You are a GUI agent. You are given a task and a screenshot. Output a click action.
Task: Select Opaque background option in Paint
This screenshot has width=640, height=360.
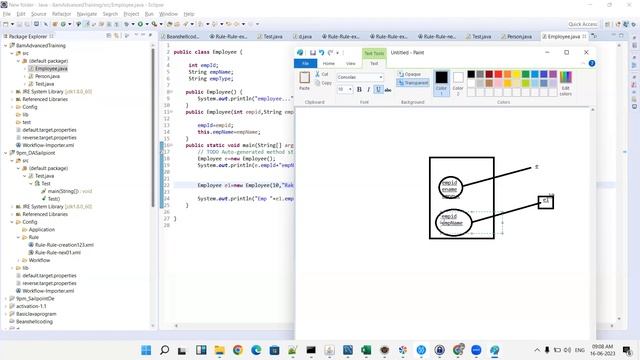point(409,74)
